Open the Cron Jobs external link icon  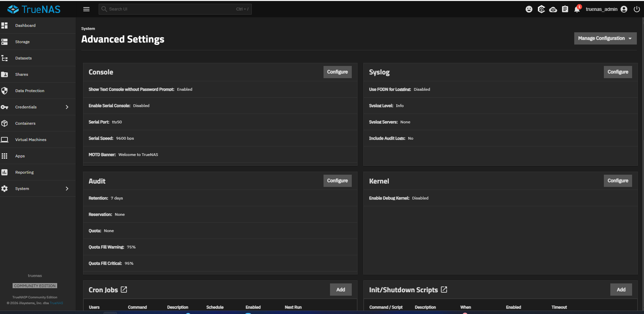click(124, 290)
